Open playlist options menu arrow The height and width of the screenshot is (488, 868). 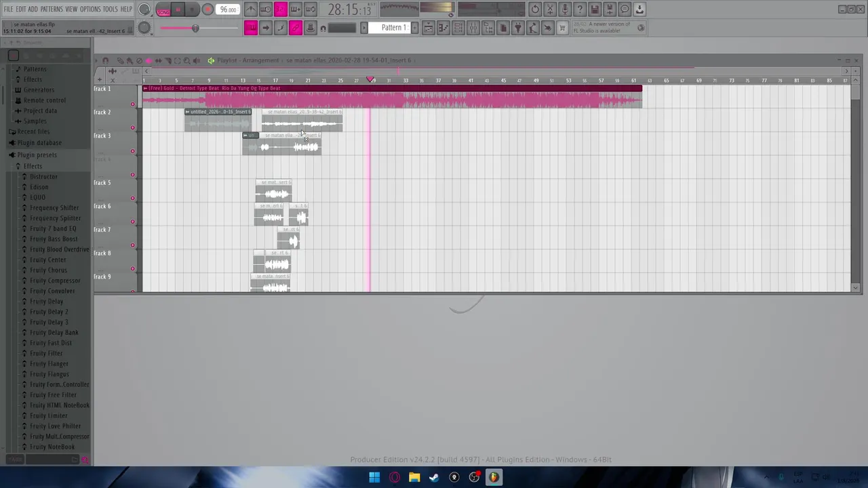(x=96, y=60)
